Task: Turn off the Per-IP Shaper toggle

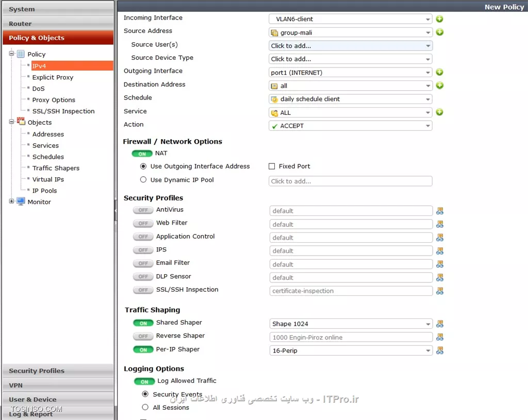Action: pyautogui.click(x=143, y=350)
